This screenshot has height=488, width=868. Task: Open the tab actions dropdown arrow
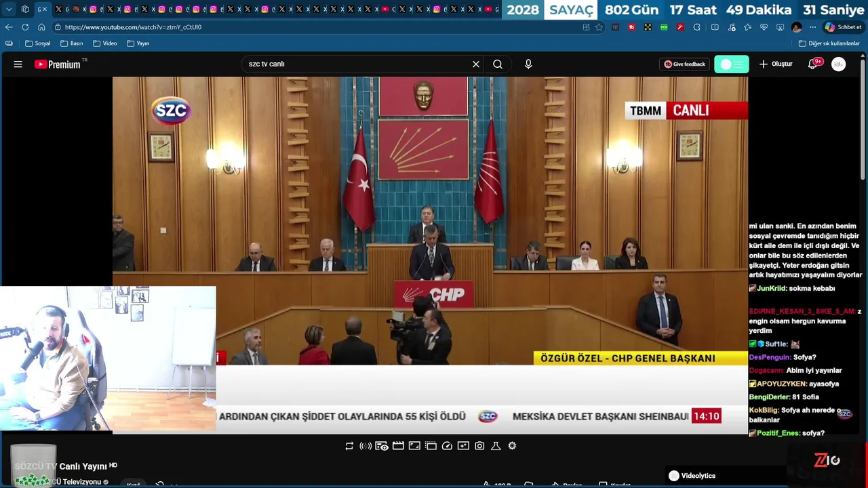tap(9, 9)
